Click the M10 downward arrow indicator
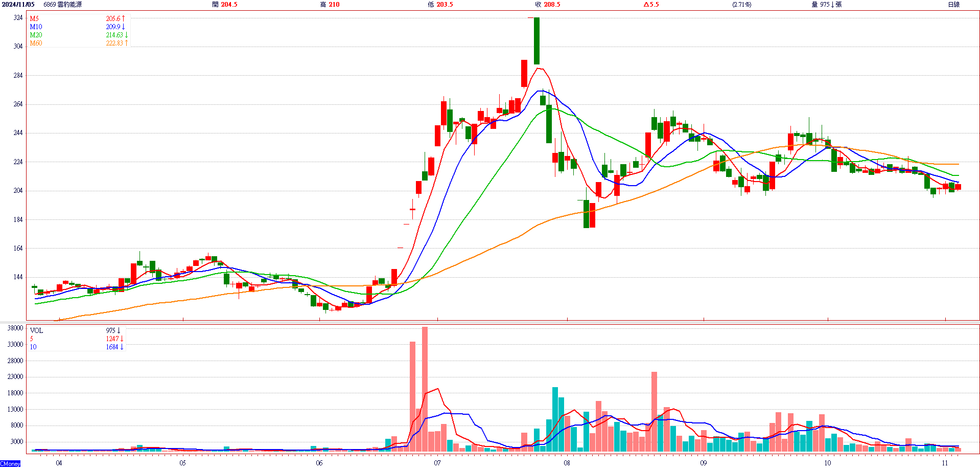Viewport: 980px width, 470px height. (x=124, y=27)
